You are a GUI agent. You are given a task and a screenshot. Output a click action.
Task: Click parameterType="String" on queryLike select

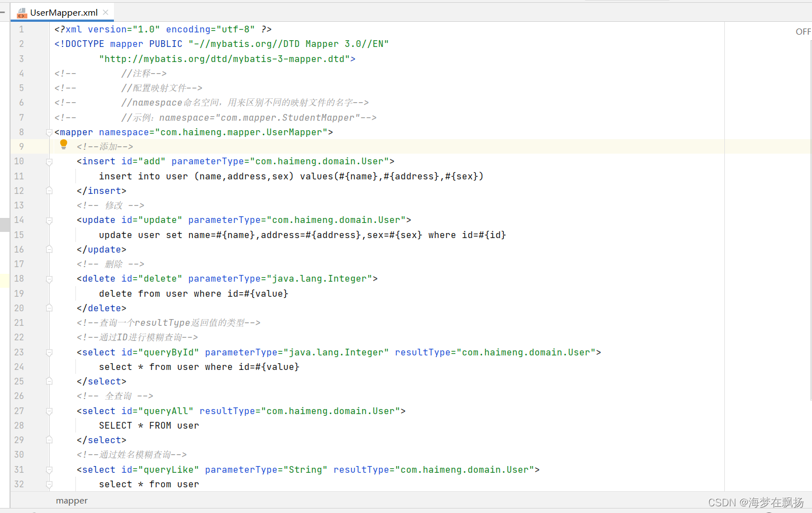pyautogui.click(x=266, y=470)
